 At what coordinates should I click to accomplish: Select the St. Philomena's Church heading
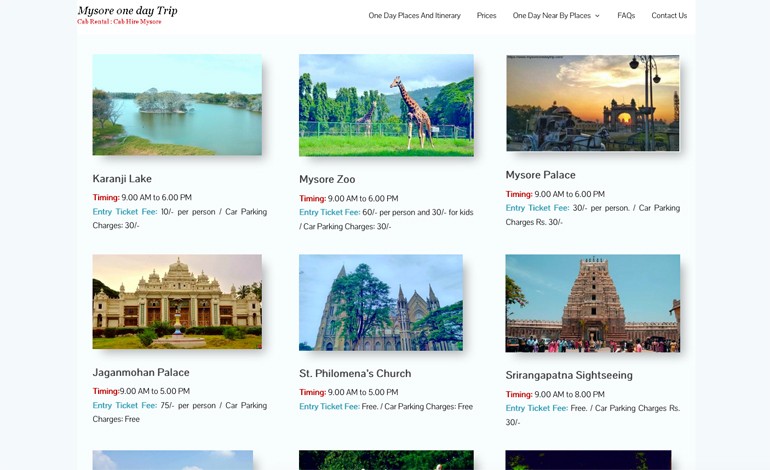point(355,373)
